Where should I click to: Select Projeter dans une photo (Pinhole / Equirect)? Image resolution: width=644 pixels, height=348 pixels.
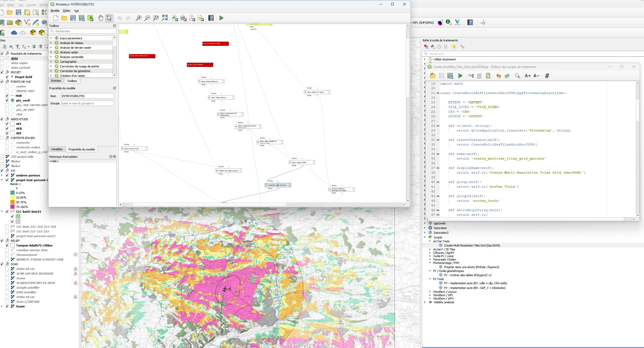[472, 267]
